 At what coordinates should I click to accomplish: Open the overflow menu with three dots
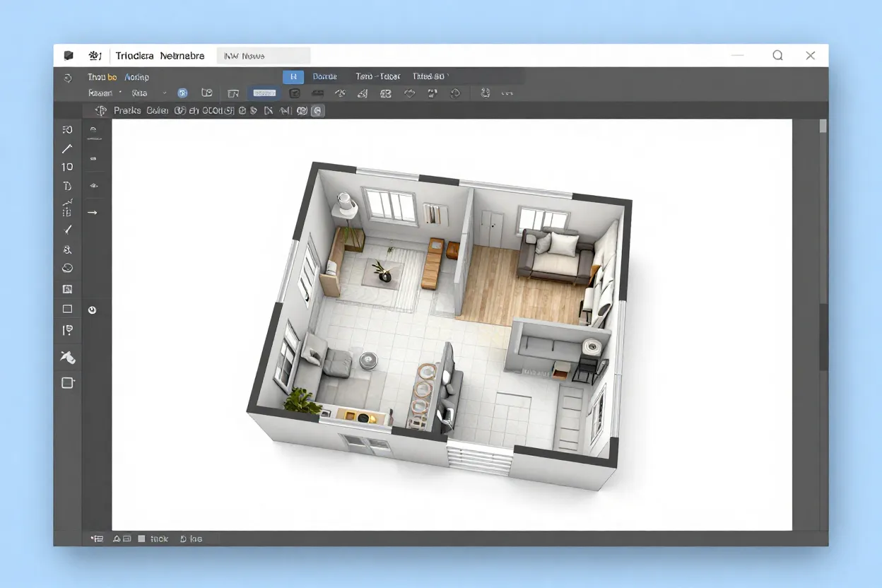tap(506, 93)
